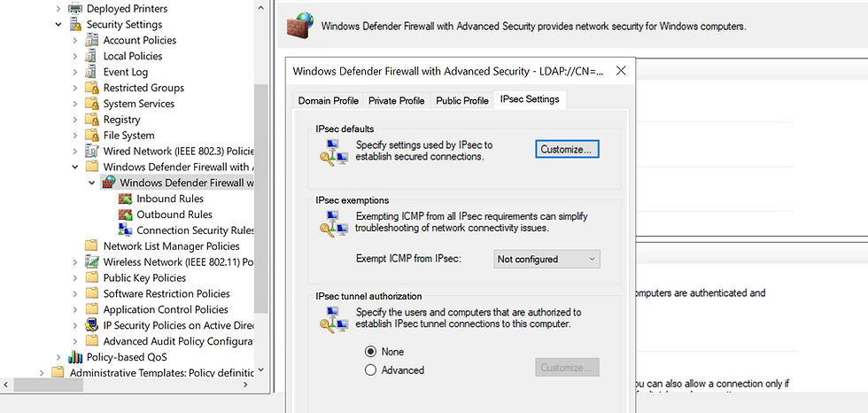
Task: Click the Outbound Rules icon
Action: (x=125, y=214)
